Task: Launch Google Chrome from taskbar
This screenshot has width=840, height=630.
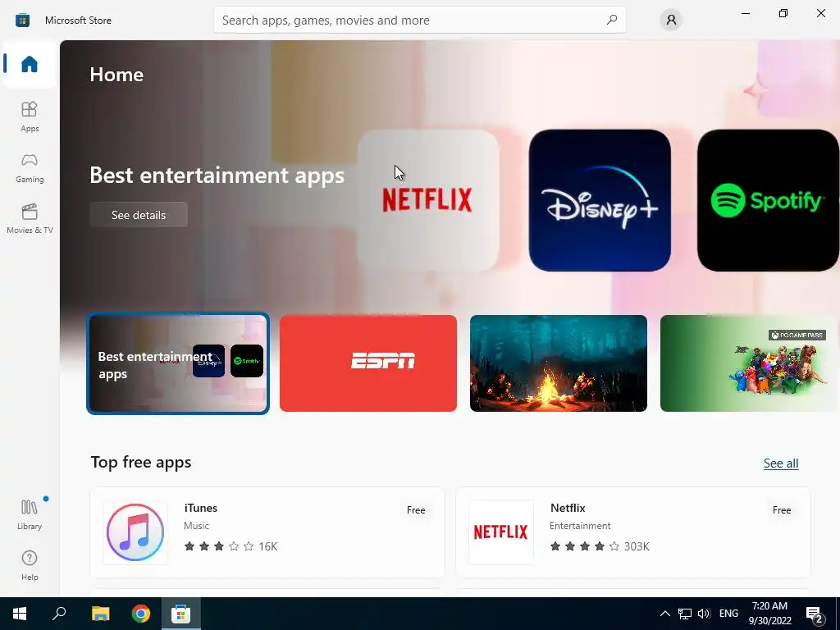Action: coord(141,614)
